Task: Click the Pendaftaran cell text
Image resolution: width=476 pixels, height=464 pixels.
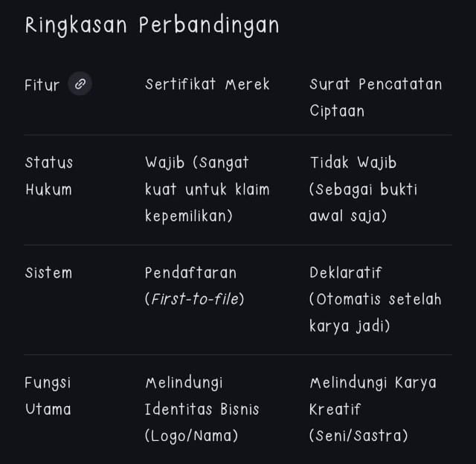Action: (190, 272)
